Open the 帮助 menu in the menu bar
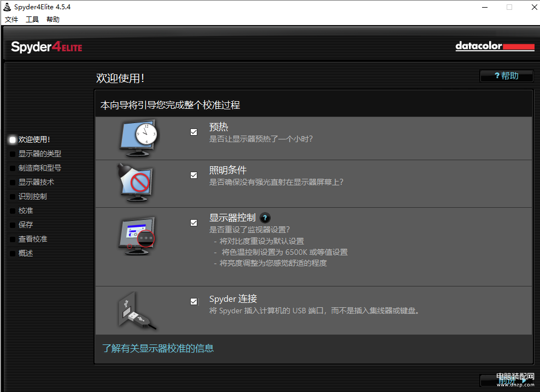 [52, 20]
